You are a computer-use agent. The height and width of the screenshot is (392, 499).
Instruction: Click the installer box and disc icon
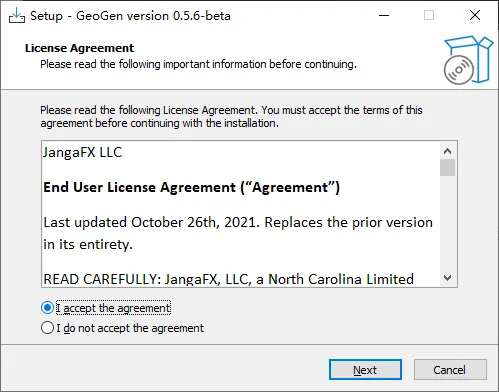pos(468,60)
